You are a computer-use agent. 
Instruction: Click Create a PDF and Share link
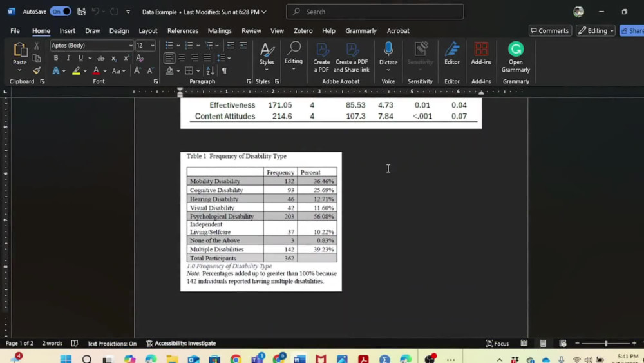tap(352, 57)
